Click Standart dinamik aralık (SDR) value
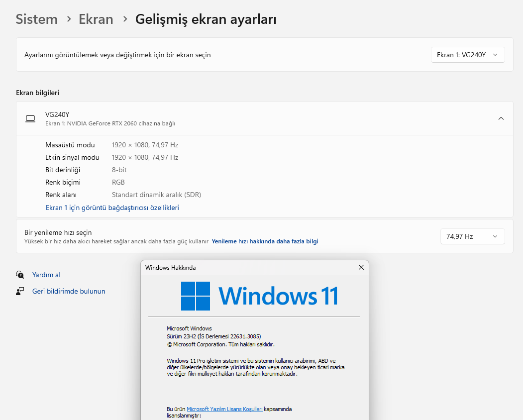 pyautogui.click(x=156, y=195)
